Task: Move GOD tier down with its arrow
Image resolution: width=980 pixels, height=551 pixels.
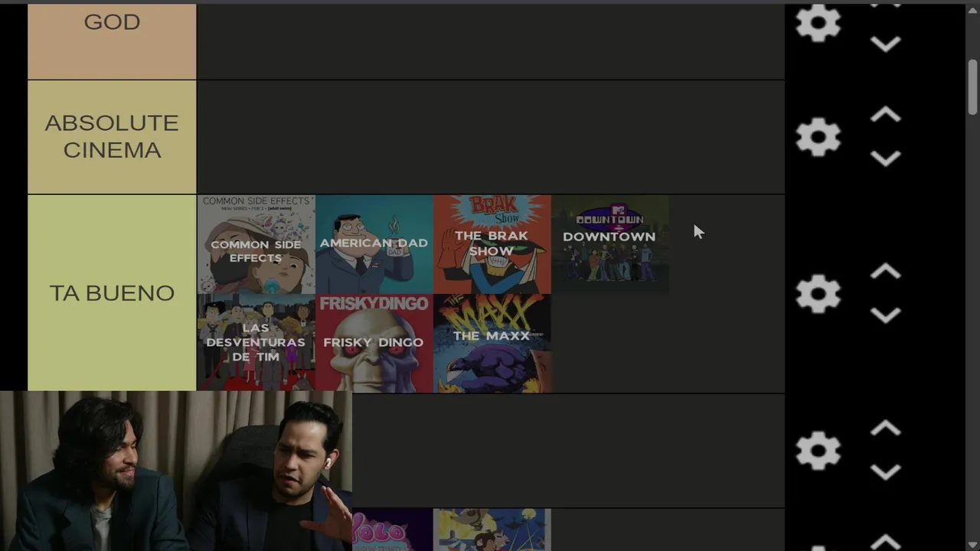Action: pyautogui.click(x=886, y=44)
